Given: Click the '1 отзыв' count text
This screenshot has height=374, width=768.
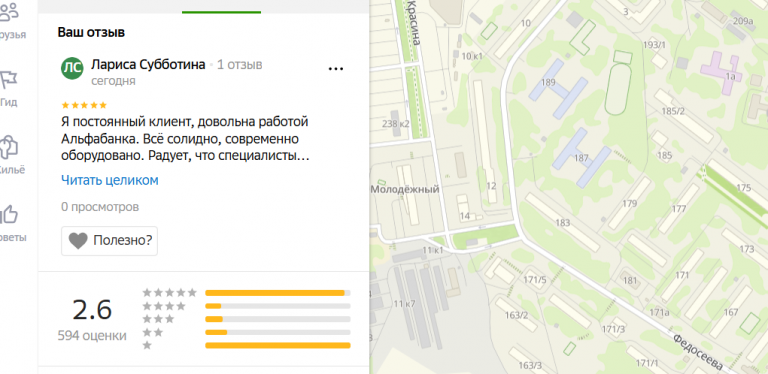Looking at the screenshot, I should point(240,65).
